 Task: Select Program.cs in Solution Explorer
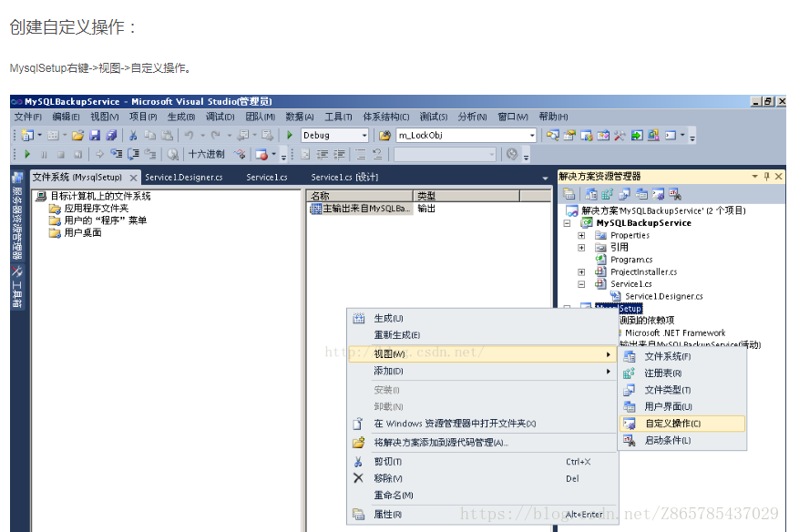(x=631, y=260)
